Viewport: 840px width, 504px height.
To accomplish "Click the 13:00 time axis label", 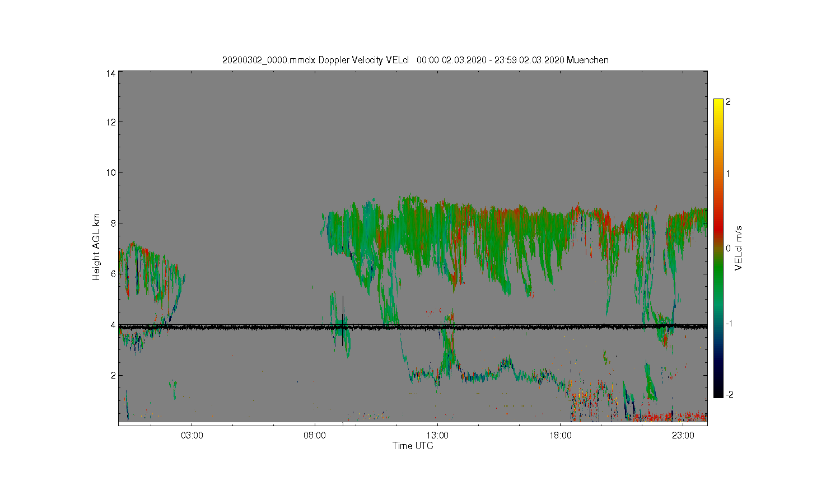I will (x=437, y=436).
